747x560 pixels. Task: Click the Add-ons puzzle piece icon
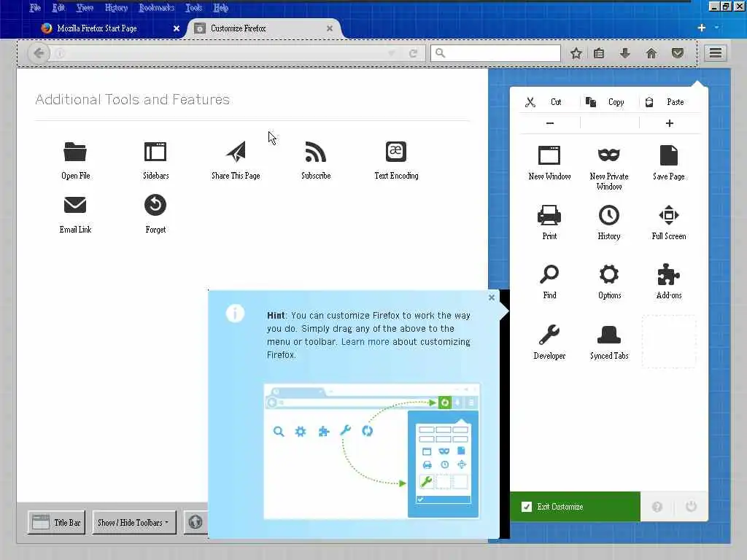[669, 274]
